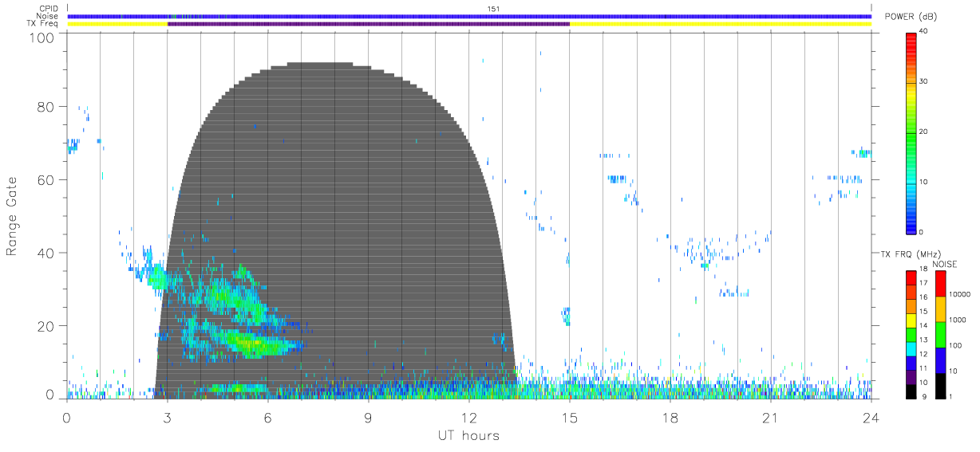Click the 3 tick on UT hours axis
This screenshot has width=980, height=452.
point(168,416)
